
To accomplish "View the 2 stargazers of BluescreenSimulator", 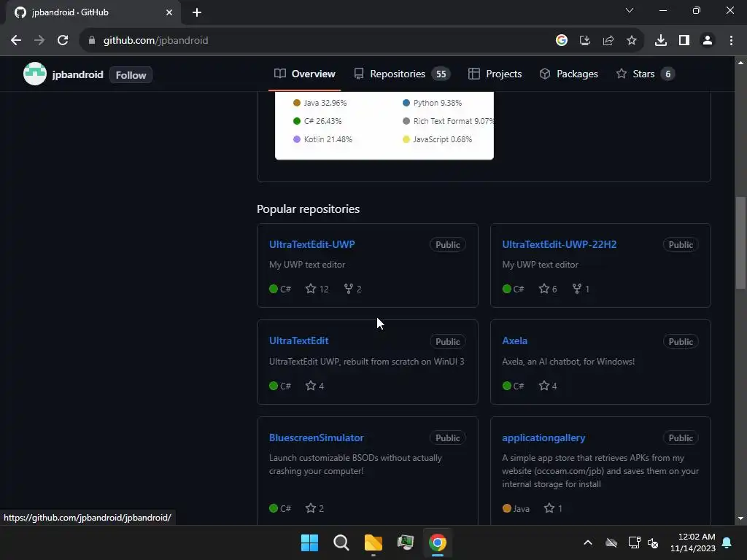I will 315,508.
